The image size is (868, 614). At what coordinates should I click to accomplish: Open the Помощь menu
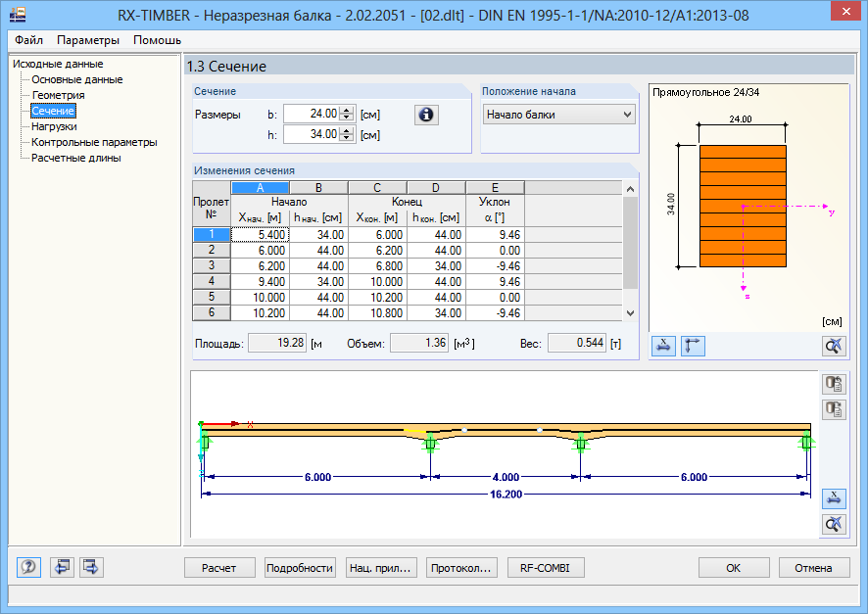click(157, 40)
